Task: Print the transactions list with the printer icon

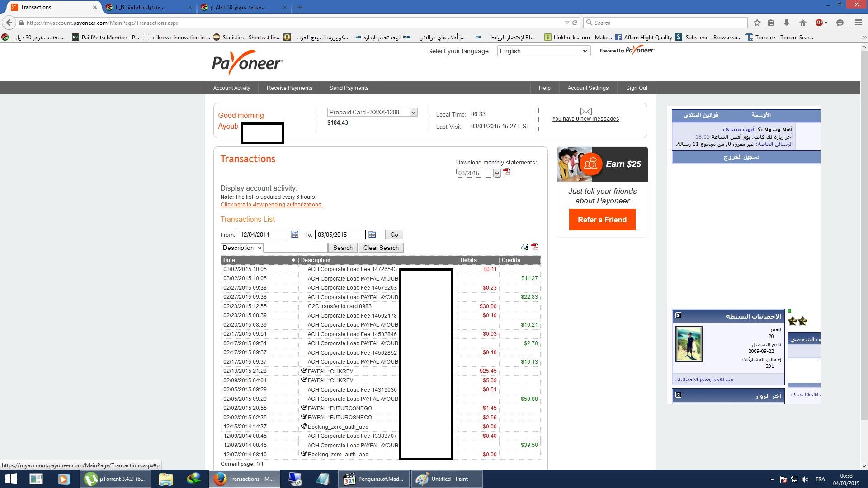Action: click(524, 247)
